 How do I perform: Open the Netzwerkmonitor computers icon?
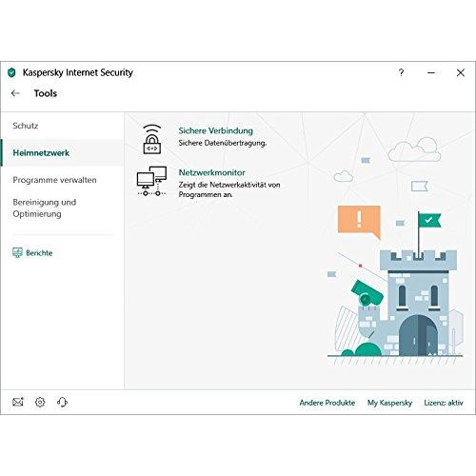click(151, 181)
